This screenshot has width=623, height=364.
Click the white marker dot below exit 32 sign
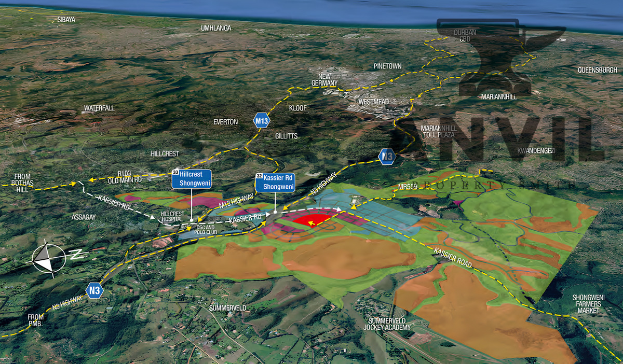[x=275, y=213]
